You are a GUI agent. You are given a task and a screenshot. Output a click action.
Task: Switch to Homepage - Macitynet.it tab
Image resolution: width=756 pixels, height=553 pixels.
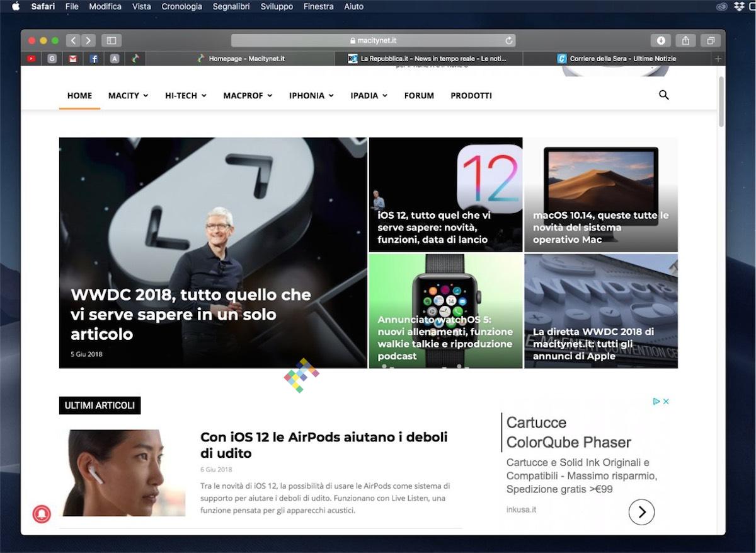(240, 59)
